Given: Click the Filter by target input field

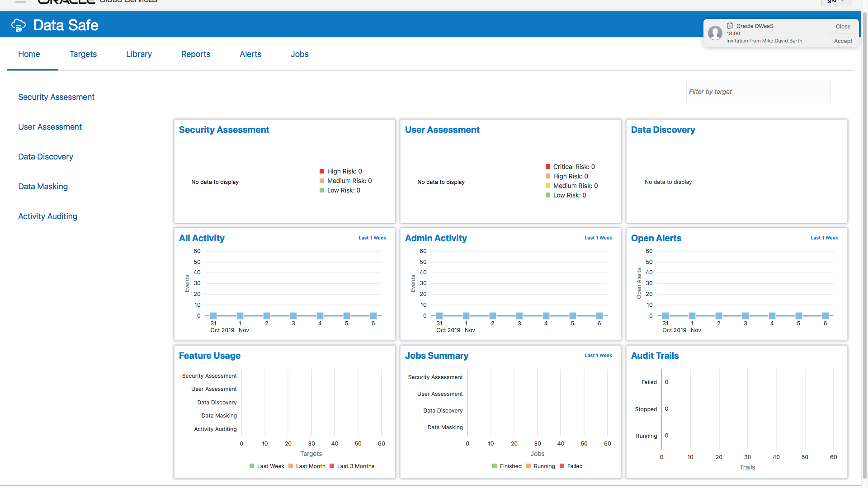Looking at the screenshot, I should (758, 92).
